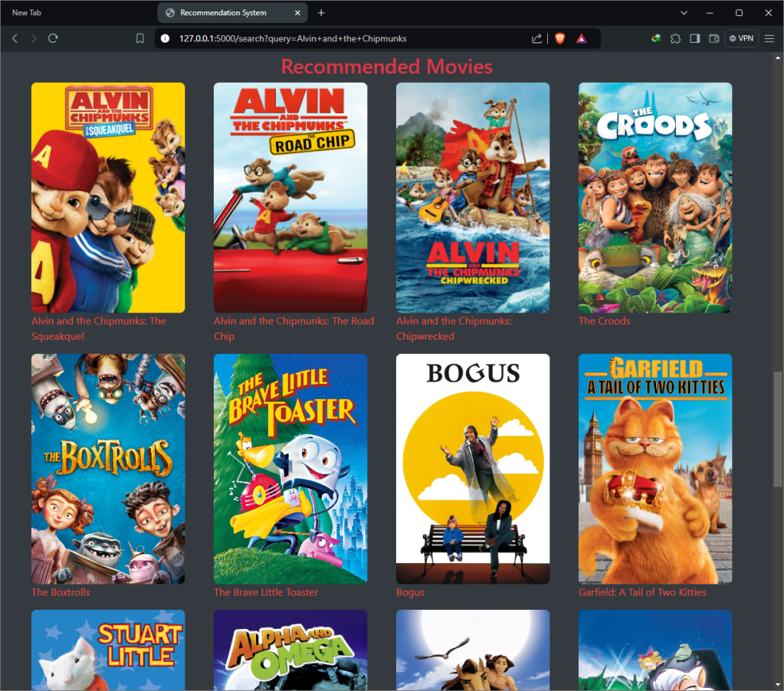Click The Croods movie poster
This screenshot has width=784, height=691.
[x=655, y=197]
